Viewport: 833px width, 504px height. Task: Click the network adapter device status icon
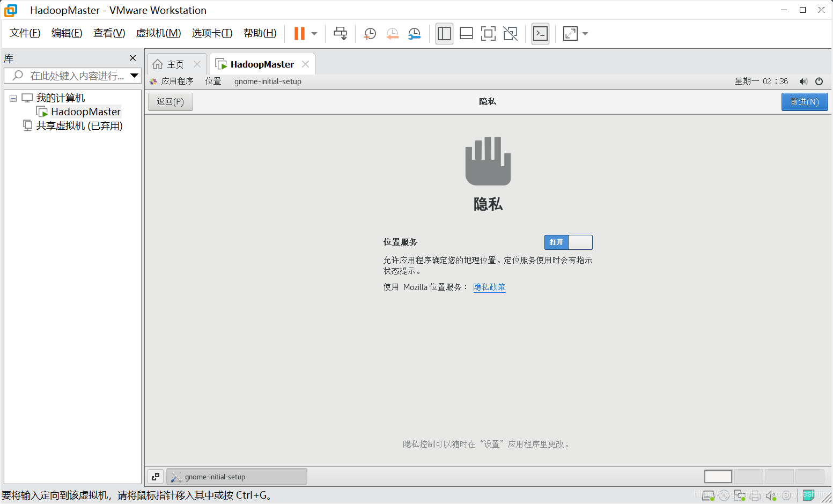pyautogui.click(x=740, y=496)
